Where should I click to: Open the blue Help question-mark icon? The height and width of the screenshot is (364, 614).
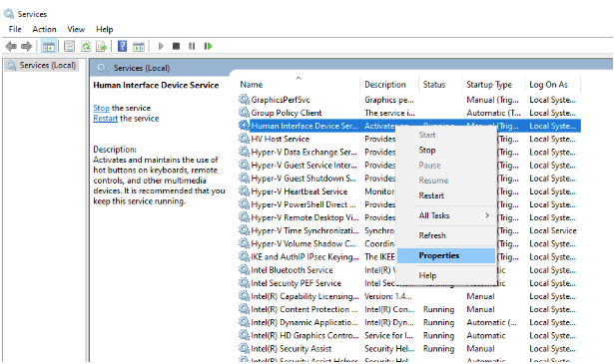click(122, 46)
